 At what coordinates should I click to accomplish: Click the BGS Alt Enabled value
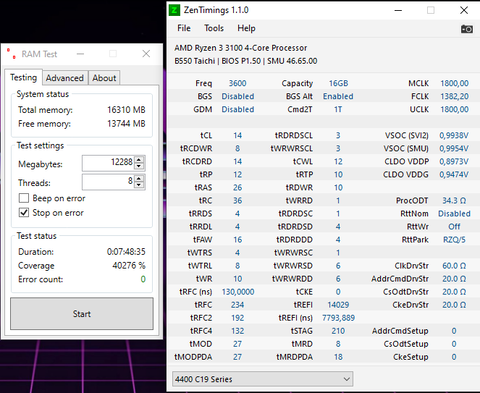(x=338, y=96)
